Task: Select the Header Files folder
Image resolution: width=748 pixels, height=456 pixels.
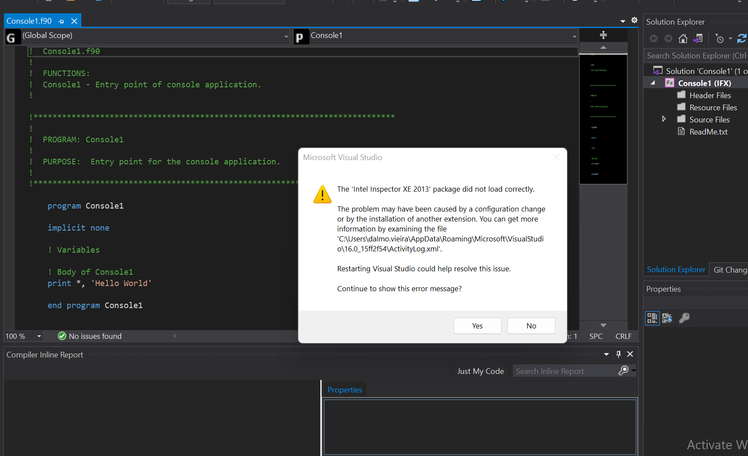Action: pos(710,95)
